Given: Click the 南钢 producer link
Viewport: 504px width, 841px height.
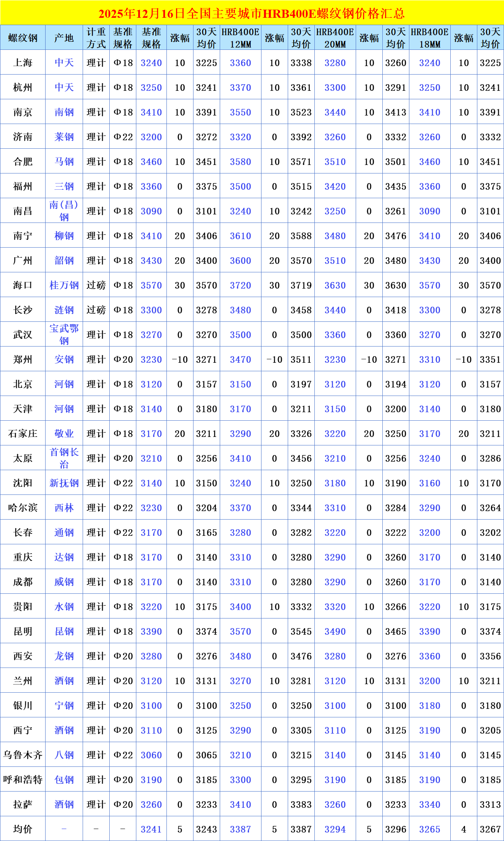Looking at the screenshot, I should pyautogui.click(x=64, y=112).
